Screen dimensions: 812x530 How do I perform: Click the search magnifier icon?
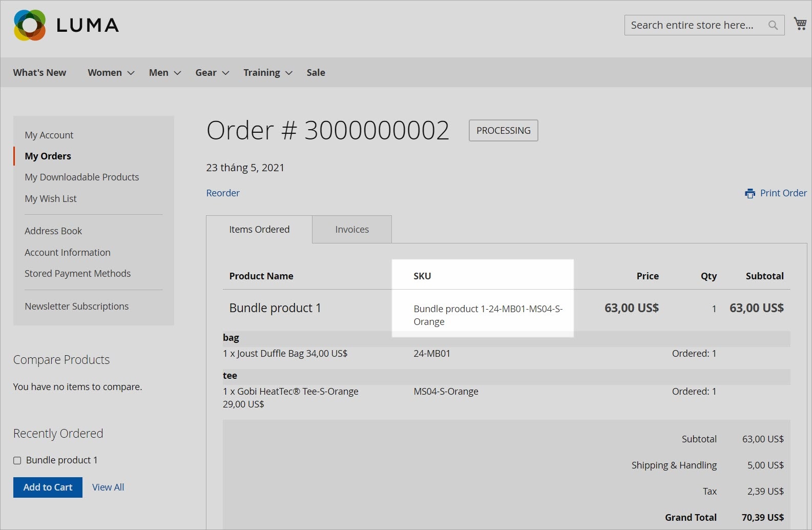pos(773,25)
